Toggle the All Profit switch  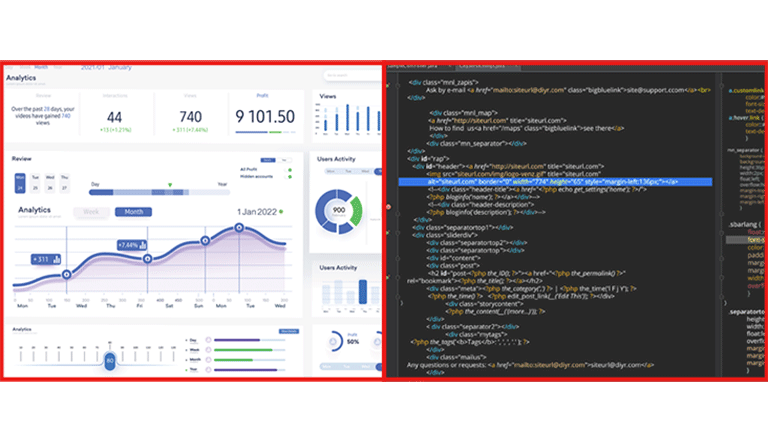(x=289, y=170)
